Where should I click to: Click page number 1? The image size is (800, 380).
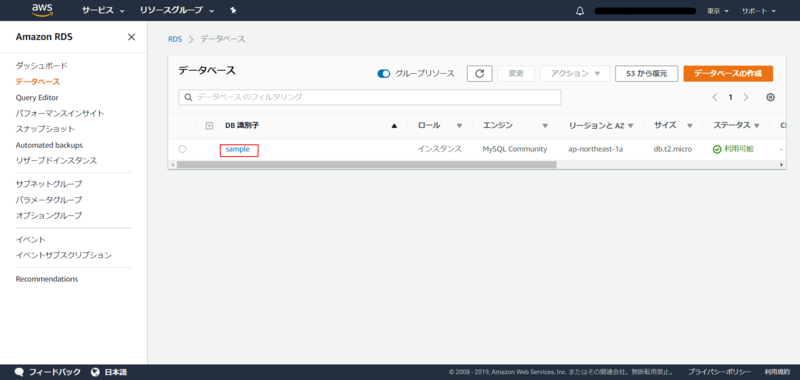[x=730, y=97]
